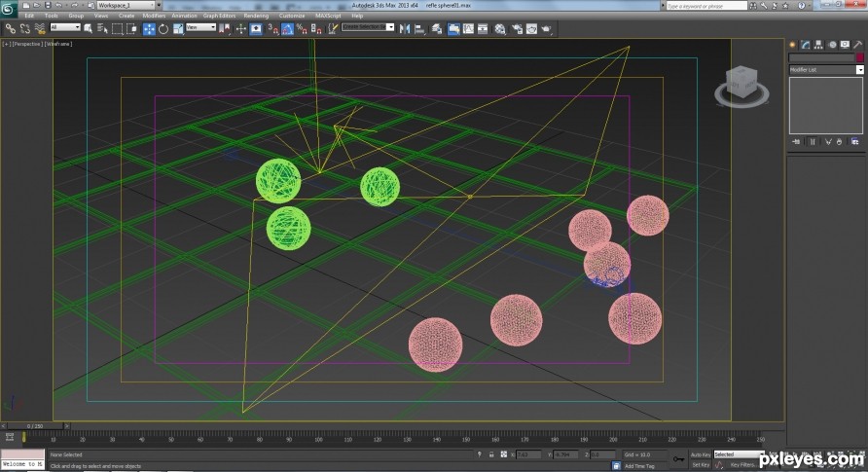
Task: Open the Schematic View
Action: (483, 29)
